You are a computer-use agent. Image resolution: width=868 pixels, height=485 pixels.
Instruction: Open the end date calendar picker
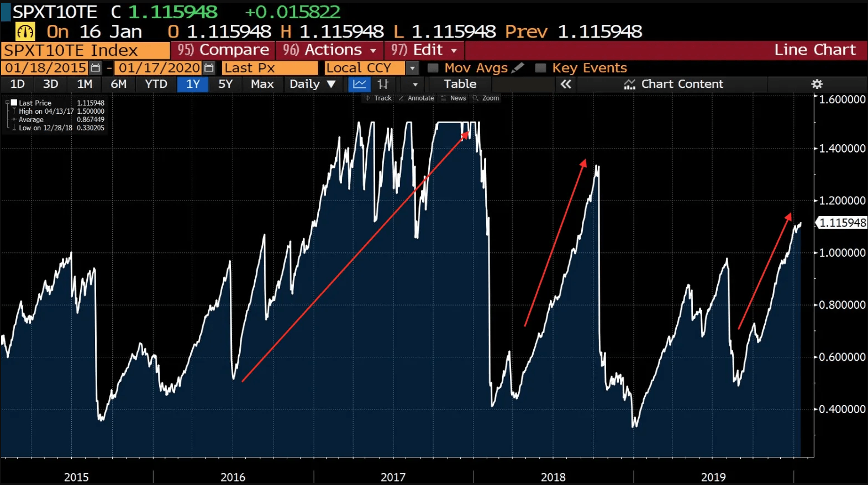[209, 68]
